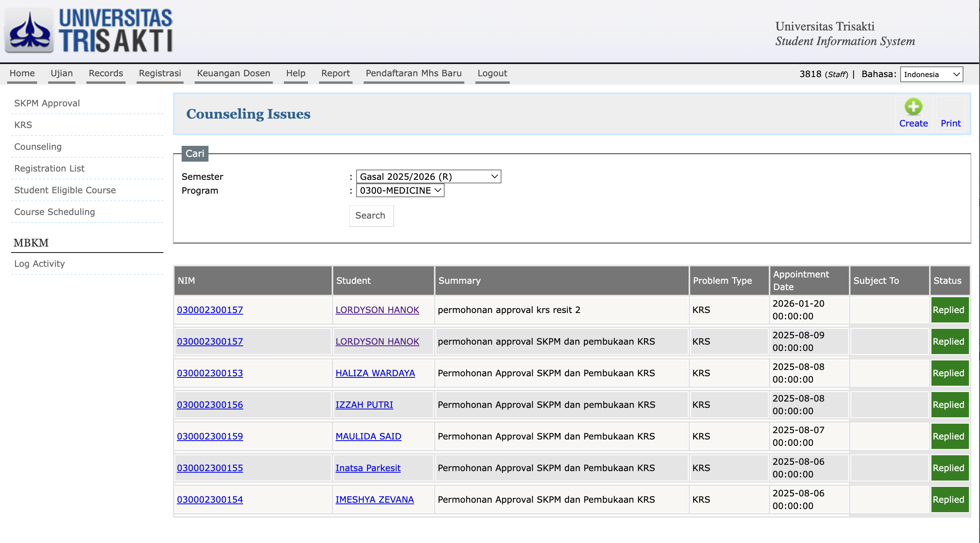
Task: Open the Semester dropdown
Action: [x=428, y=177]
